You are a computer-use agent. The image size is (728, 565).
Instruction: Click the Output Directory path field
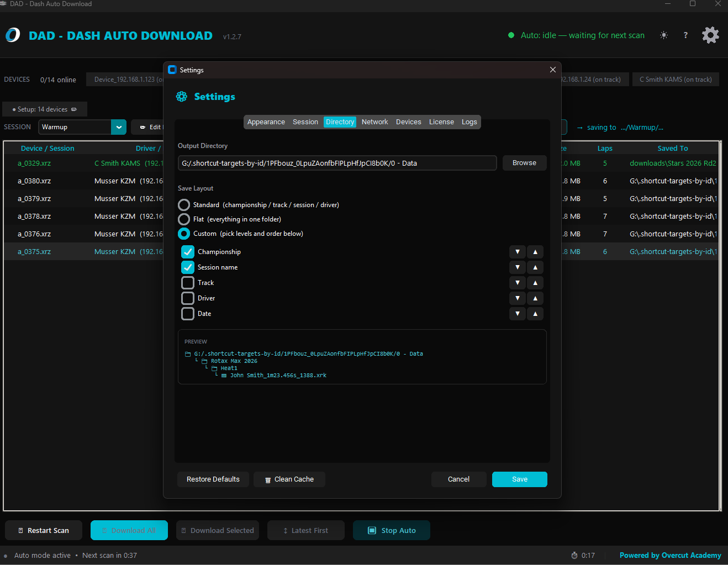337,163
